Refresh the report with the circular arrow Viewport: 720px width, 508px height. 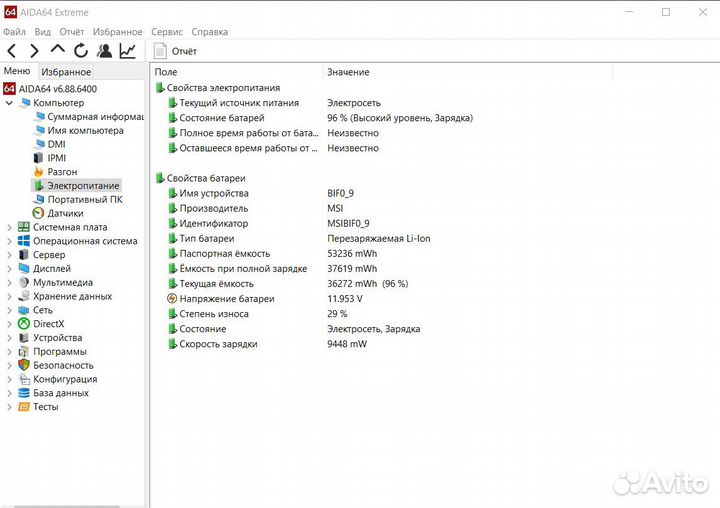click(x=81, y=51)
